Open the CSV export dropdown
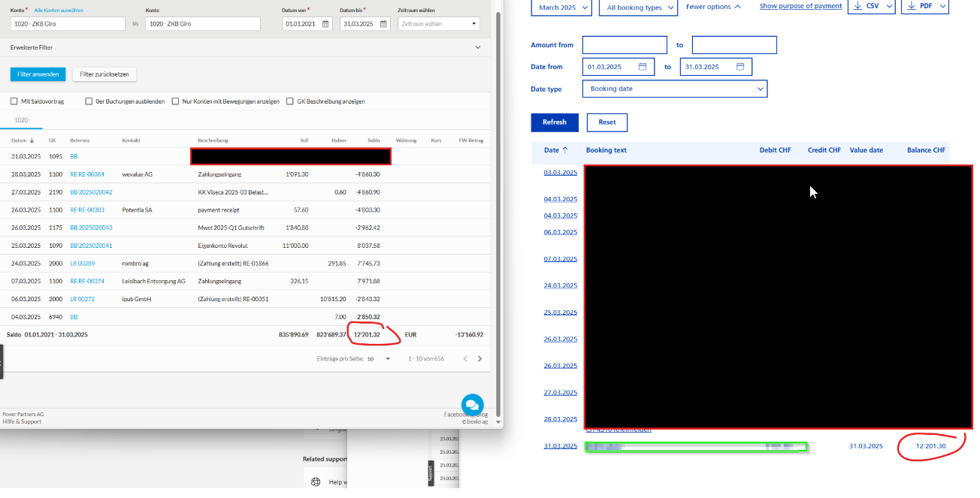The height and width of the screenshot is (498, 980). 872,6
